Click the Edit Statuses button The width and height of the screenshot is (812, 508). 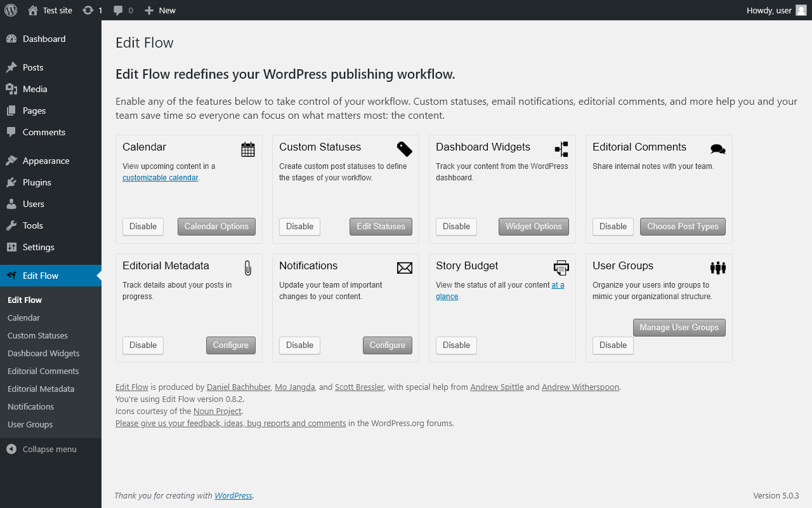(381, 227)
